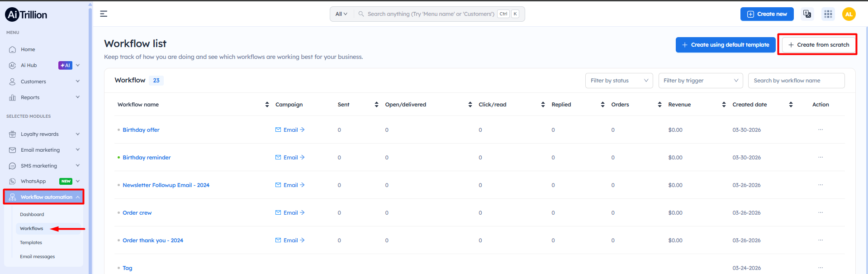
Task: Click Create from scratch button
Action: [x=818, y=45]
